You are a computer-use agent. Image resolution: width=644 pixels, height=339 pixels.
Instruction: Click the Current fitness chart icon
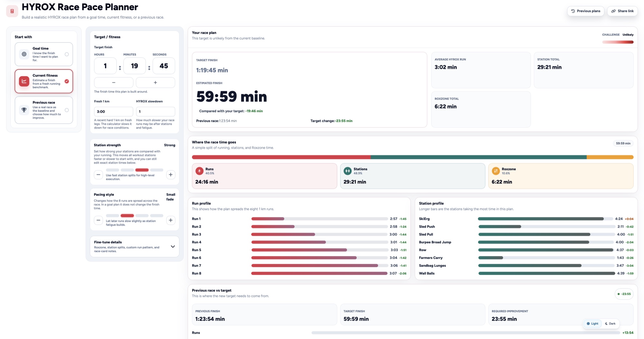coord(24,81)
